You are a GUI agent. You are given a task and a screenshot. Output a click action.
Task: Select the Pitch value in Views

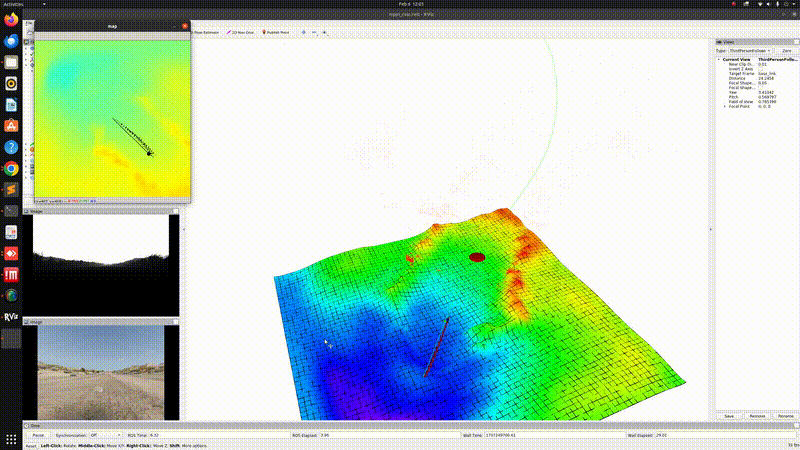[767, 97]
